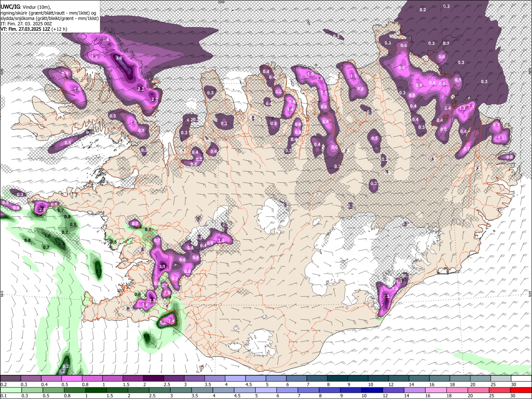Select the pale green swatch starting at 0.1
Image resolution: width=532 pixels, height=399 pixels.
pyautogui.click(x=11, y=390)
